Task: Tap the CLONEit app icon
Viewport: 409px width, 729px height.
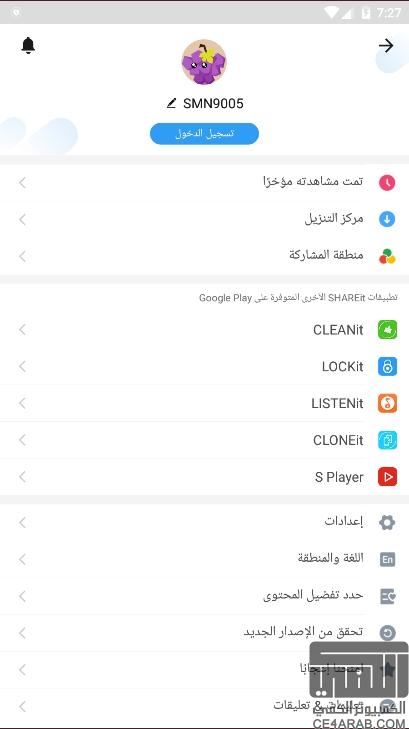Action: [387, 440]
